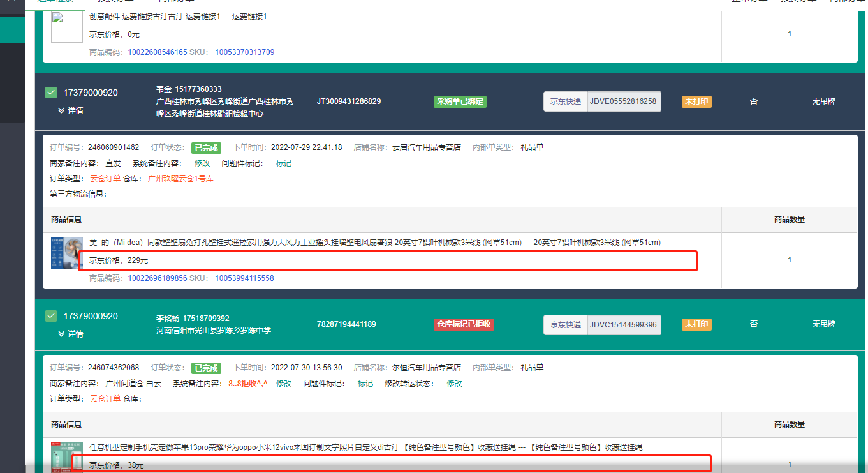Click the 仓库标记已拒收 status badge

[464, 324]
